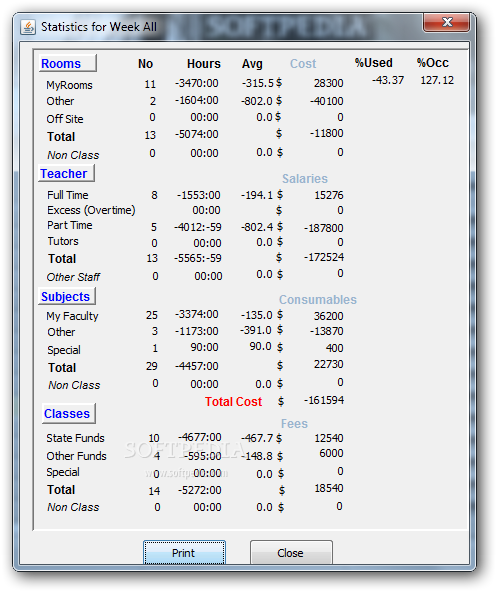The width and height of the screenshot is (497, 592).
Task: Click Subjects total value 22730
Action: click(328, 364)
